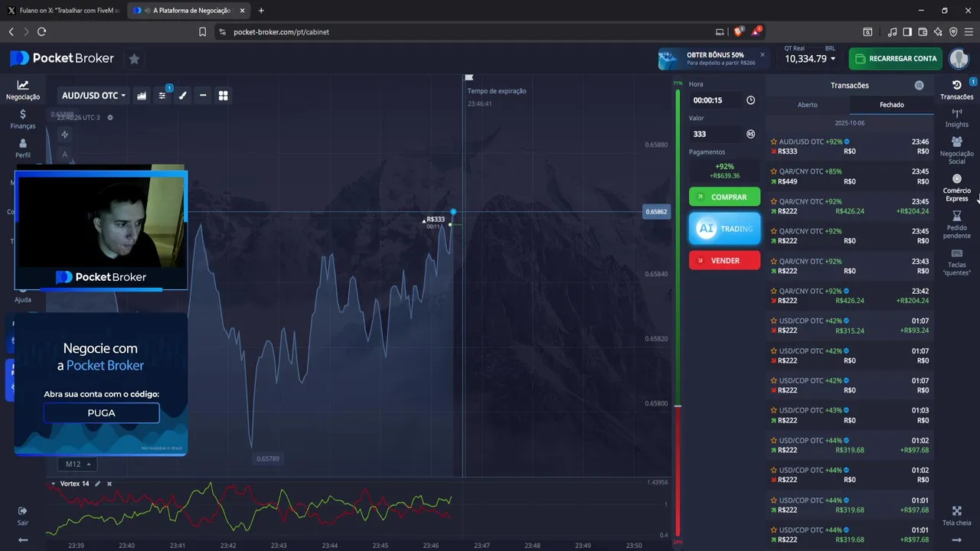Click the VENDER sell button
Viewport: 980px width, 551px height.
724,260
